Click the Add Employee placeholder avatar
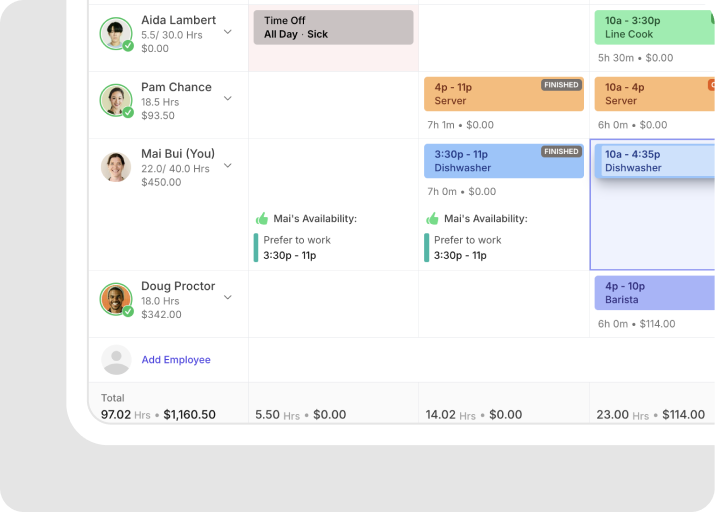The image size is (715, 512). click(x=116, y=360)
